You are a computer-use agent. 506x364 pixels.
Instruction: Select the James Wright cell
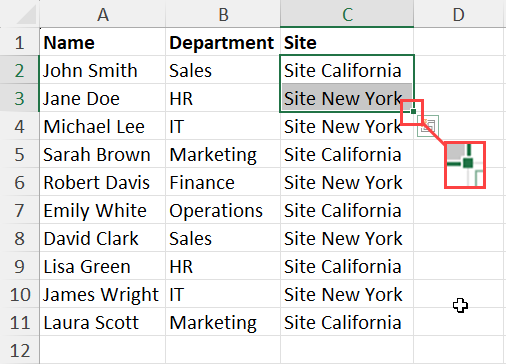tap(103, 294)
